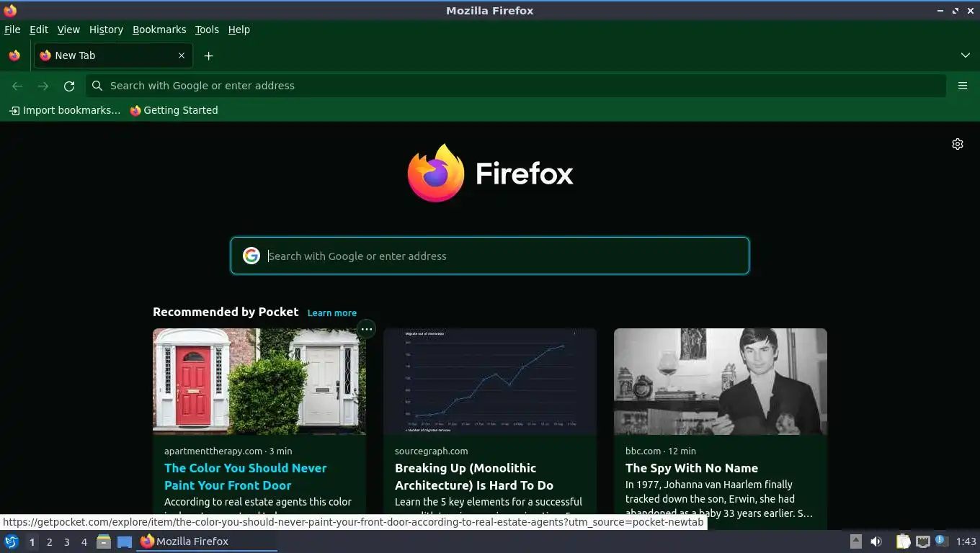Screen dimensions: 980x553
Task: Open the Firefox hamburger application menu
Action: coord(963,86)
